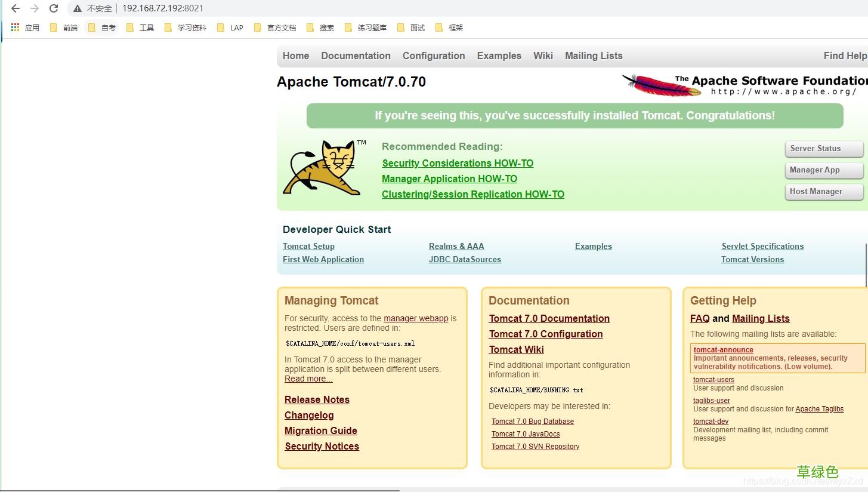Click the not-secure warning triangle icon

tap(77, 8)
